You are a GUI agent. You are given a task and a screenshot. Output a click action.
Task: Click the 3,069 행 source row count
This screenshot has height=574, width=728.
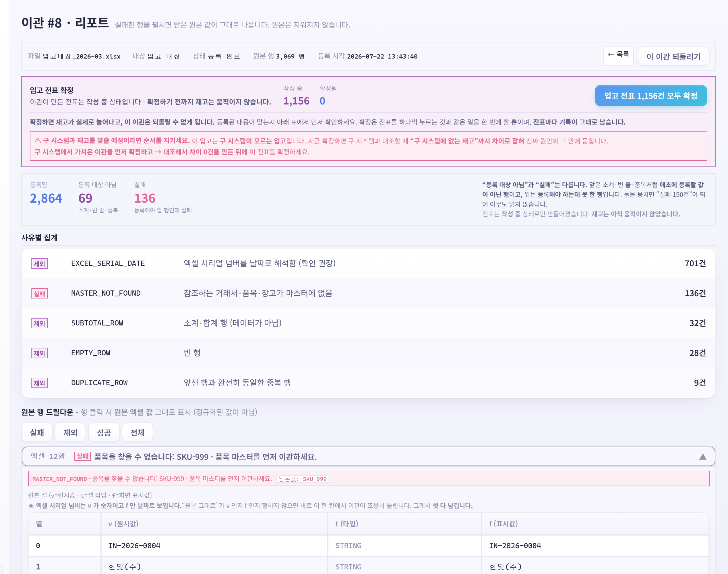pyautogui.click(x=291, y=57)
